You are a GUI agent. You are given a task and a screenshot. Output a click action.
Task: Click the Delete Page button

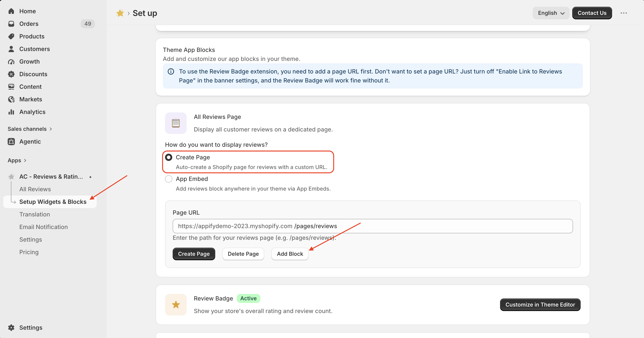pos(243,254)
